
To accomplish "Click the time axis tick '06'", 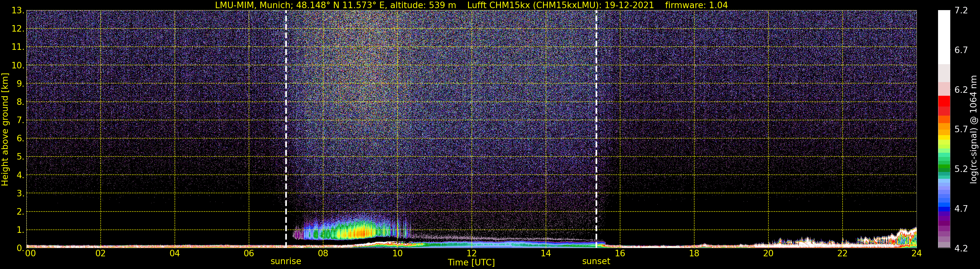I will pos(249,253).
